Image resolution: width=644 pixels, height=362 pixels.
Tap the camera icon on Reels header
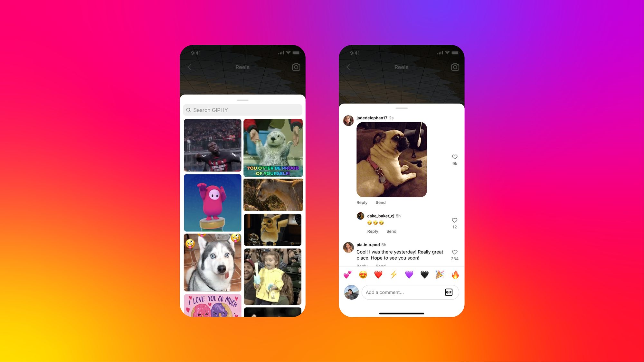pyautogui.click(x=296, y=67)
